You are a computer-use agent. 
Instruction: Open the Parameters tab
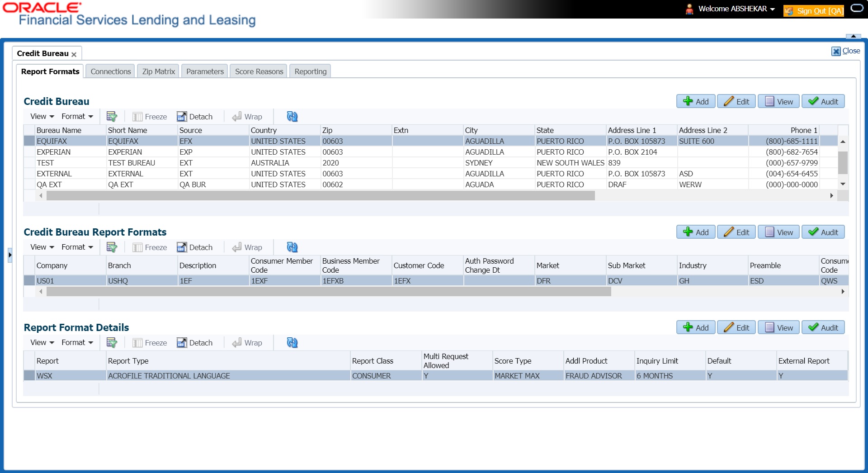pos(205,71)
